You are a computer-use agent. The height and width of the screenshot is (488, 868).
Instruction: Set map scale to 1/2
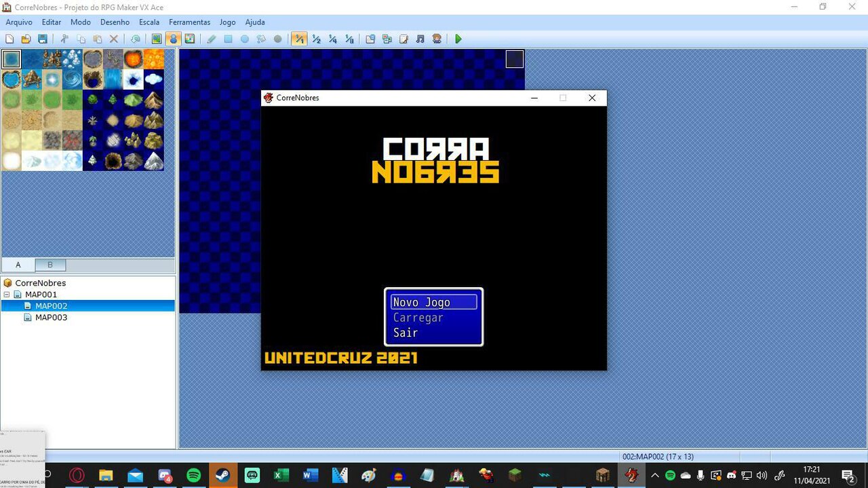[315, 39]
